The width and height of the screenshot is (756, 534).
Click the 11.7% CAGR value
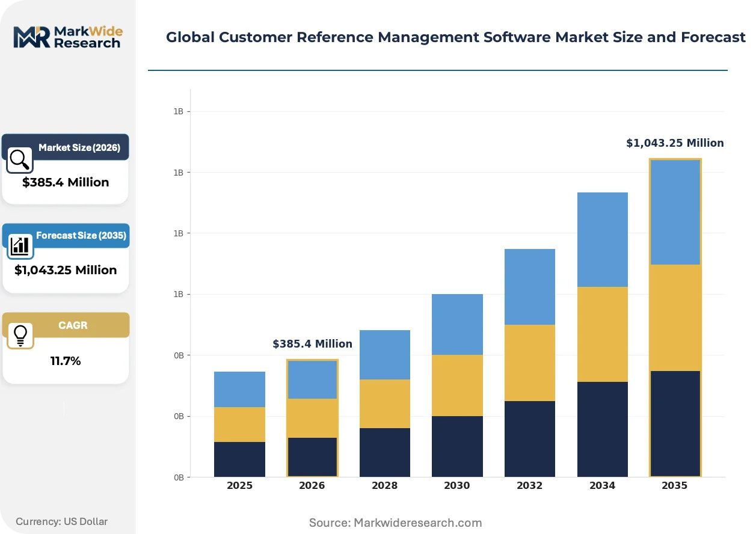click(66, 361)
